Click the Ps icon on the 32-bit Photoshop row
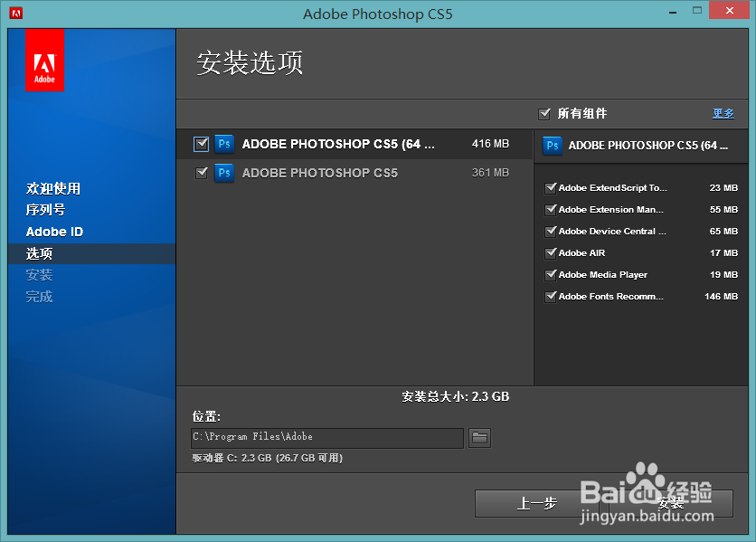This screenshot has width=756, height=542. coord(223,172)
